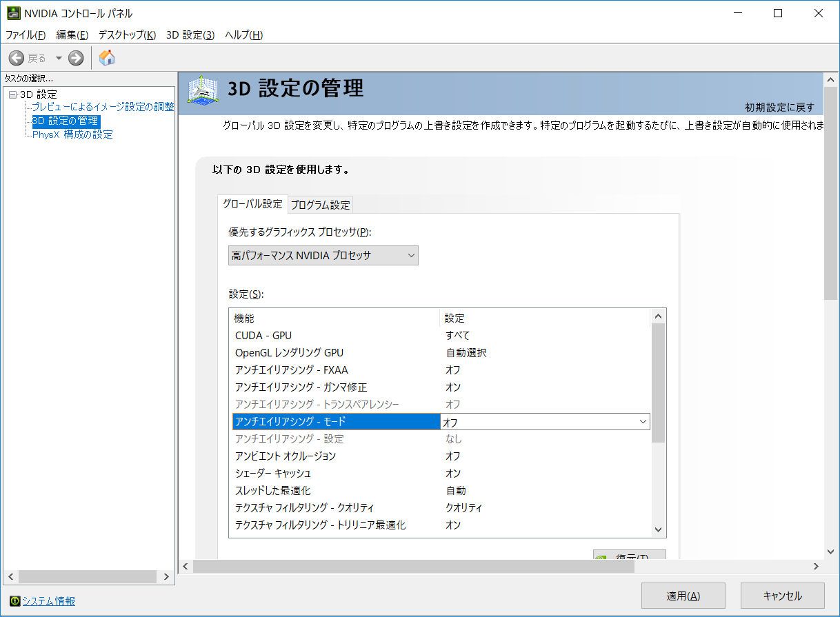
Task: Click the Back arrow icon in toolbar
Action: [x=17, y=58]
